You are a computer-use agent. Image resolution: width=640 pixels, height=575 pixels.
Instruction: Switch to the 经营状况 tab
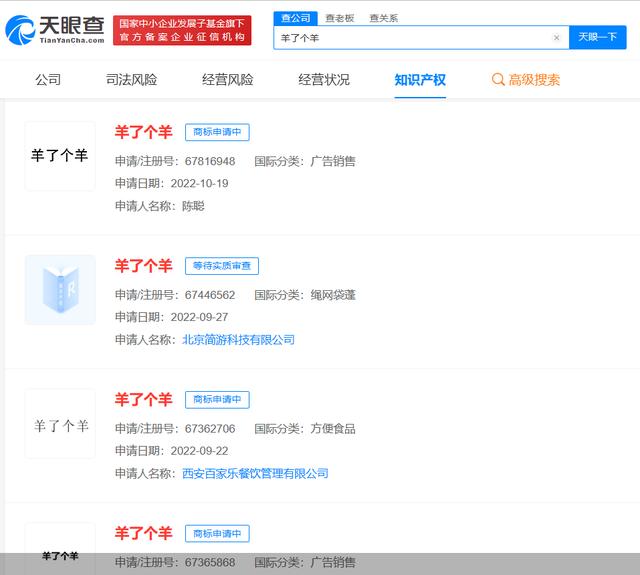coord(324,80)
